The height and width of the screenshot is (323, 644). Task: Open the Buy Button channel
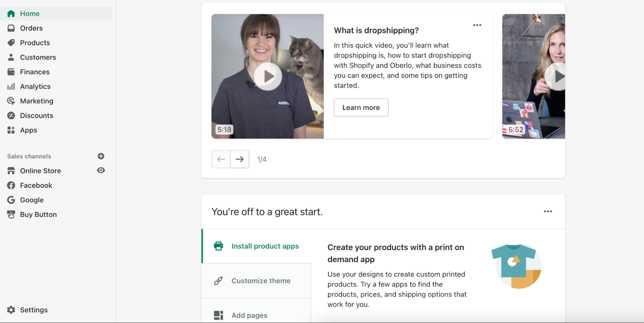tap(38, 214)
